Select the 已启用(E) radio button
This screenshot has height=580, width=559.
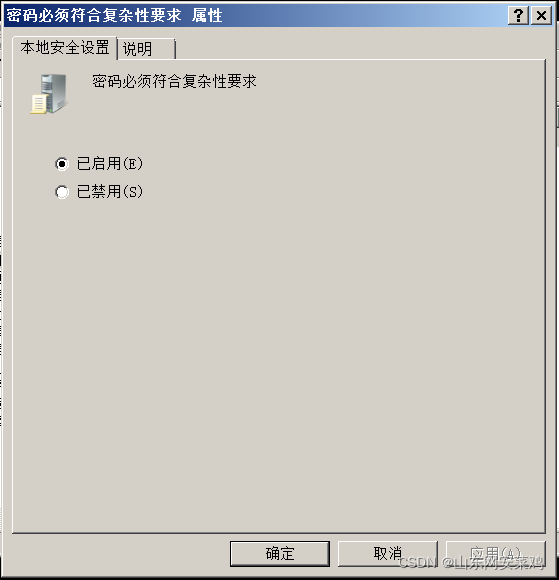point(62,163)
